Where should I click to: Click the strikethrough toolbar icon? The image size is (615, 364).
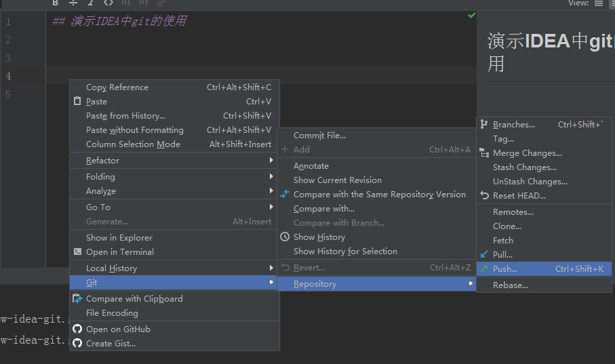coord(73,3)
